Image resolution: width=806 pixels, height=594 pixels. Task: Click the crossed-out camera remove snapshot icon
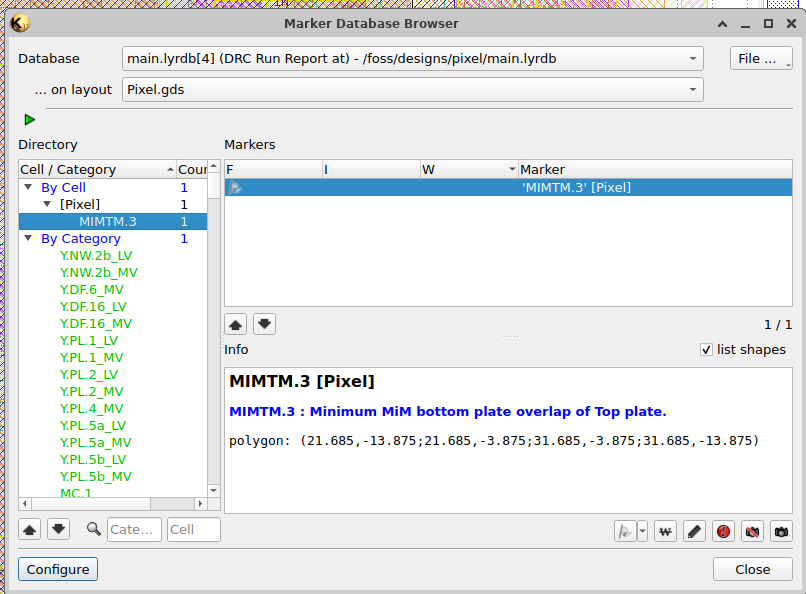click(x=752, y=531)
